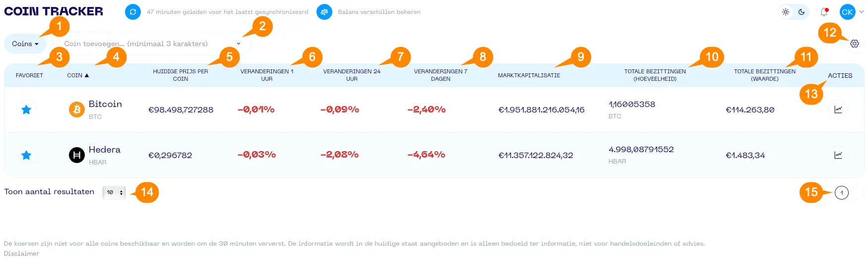The width and height of the screenshot is (868, 271).
Task: Switch to light mode sun icon
Action: (786, 12)
